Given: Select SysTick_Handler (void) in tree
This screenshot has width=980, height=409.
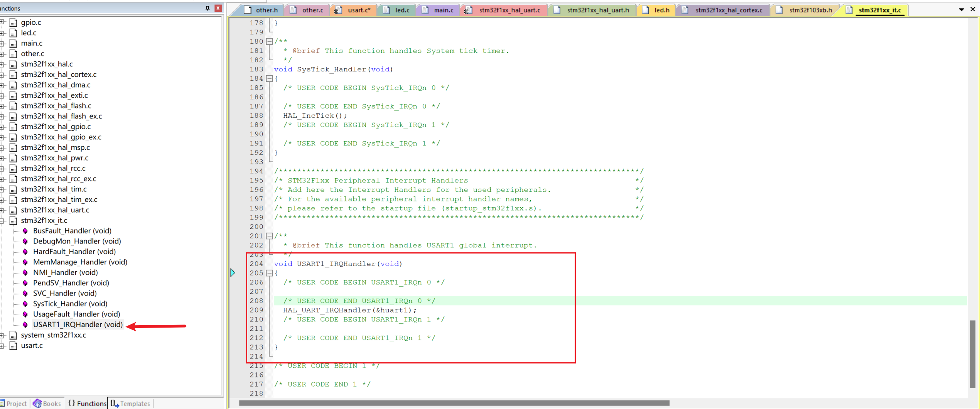Looking at the screenshot, I should coord(70,304).
